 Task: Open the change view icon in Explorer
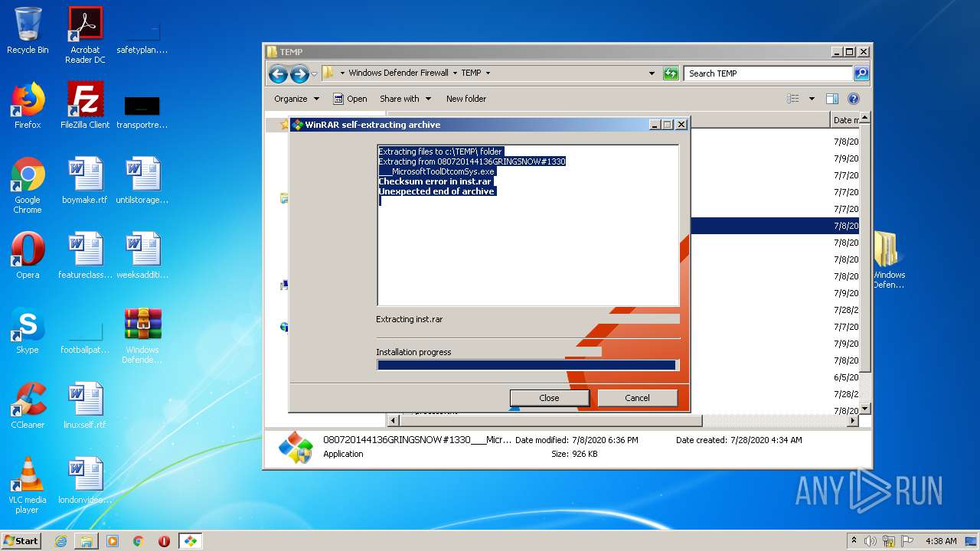(793, 99)
